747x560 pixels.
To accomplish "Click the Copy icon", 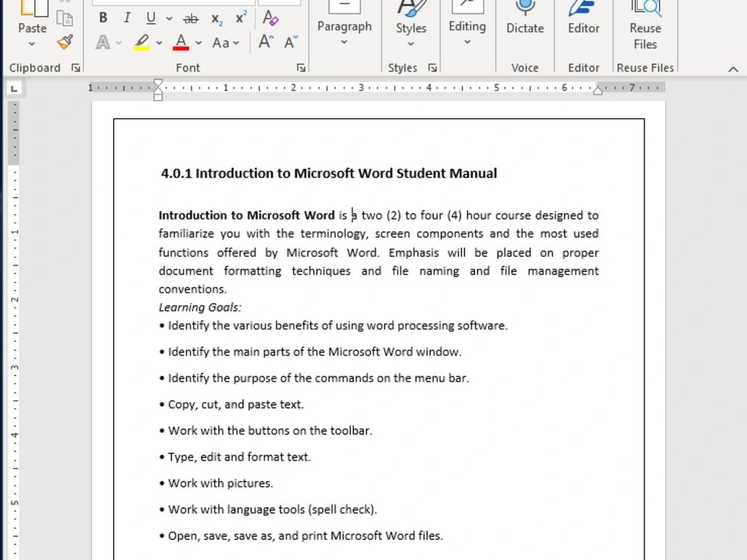I will [64, 19].
